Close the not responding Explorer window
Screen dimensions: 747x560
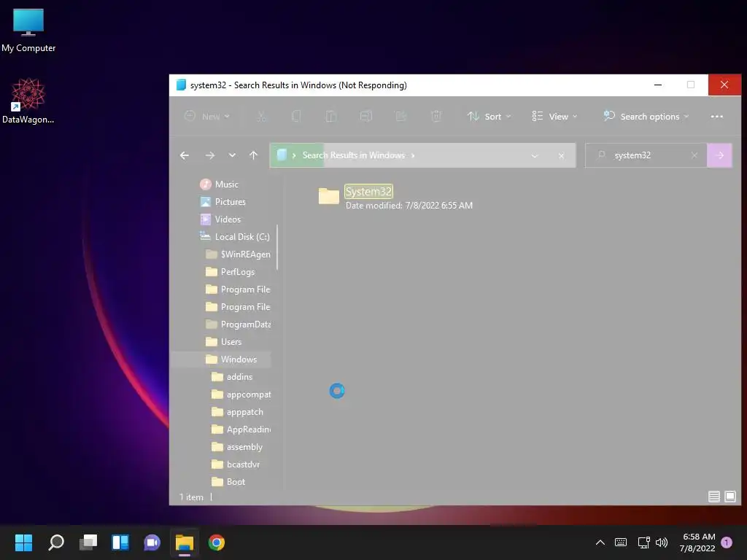tap(724, 85)
